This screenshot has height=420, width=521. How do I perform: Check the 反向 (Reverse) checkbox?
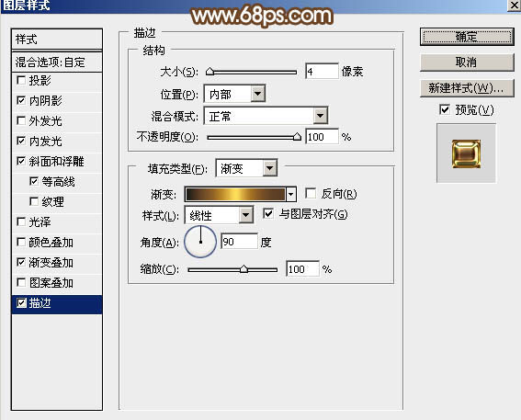pyautogui.click(x=311, y=193)
